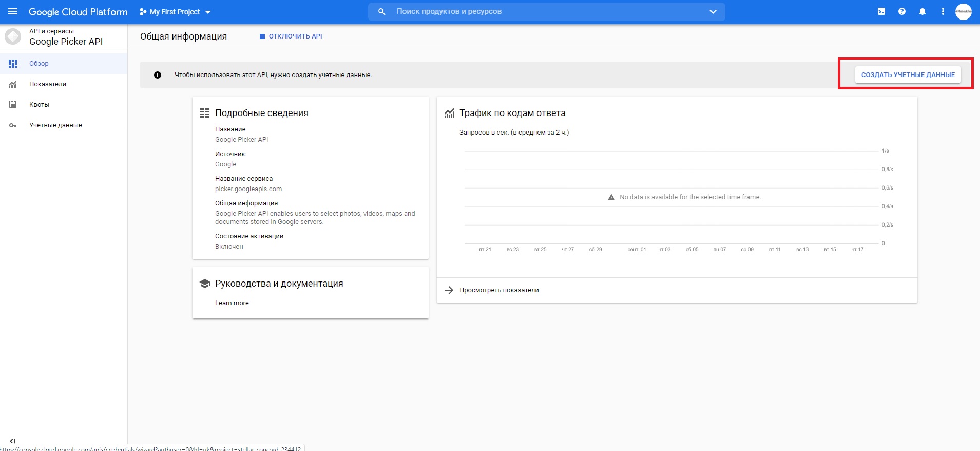Screen dimensions: 980x451
Task: Open the My First Project selector
Action: (175, 12)
